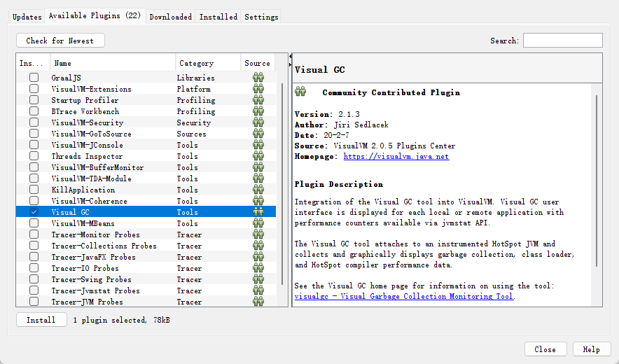Tick the VisualVM-Extensions checkbox
The image size is (619, 364).
coord(34,89)
